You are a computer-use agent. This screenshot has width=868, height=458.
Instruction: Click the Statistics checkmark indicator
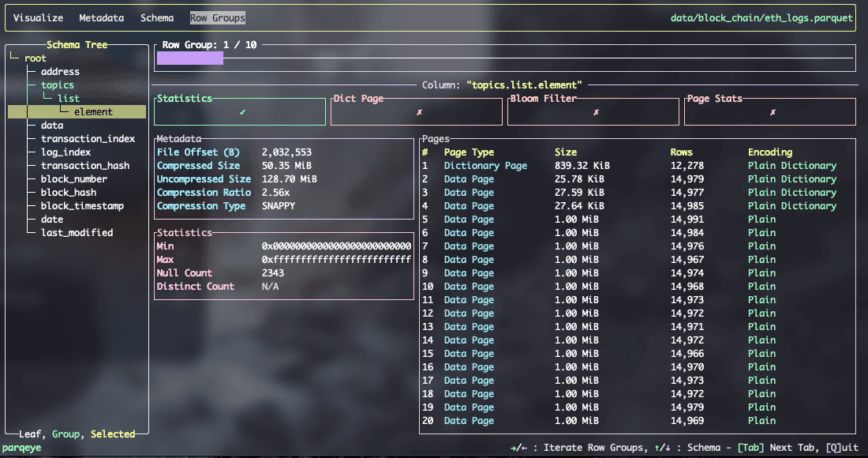pyautogui.click(x=242, y=112)
